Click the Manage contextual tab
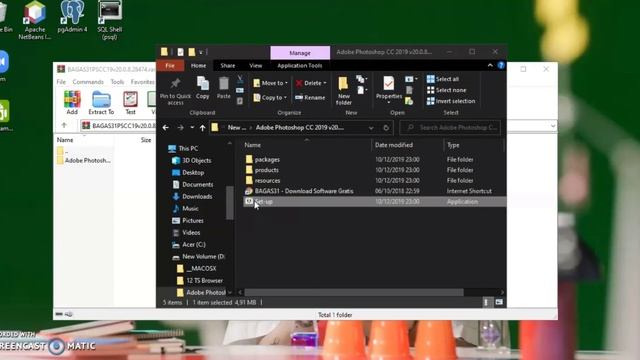The image size is (640, 360). (x=300, y=53)
